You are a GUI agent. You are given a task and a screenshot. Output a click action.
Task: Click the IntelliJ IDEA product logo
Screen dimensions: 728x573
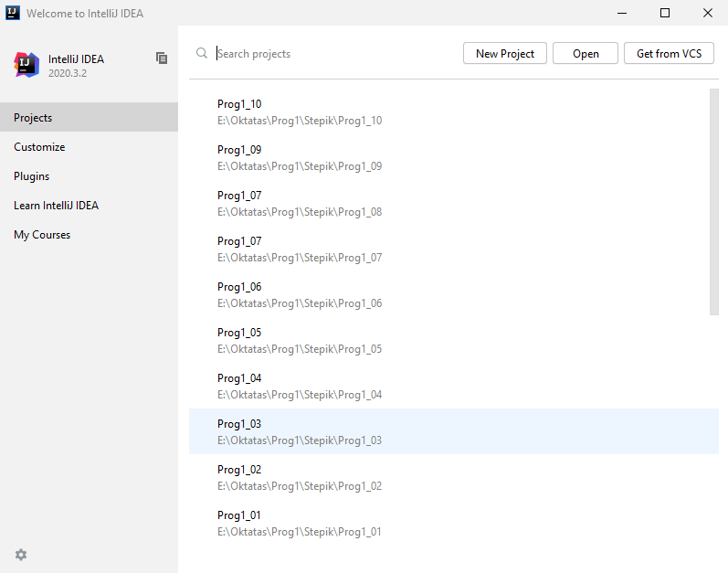coord(26,65)
